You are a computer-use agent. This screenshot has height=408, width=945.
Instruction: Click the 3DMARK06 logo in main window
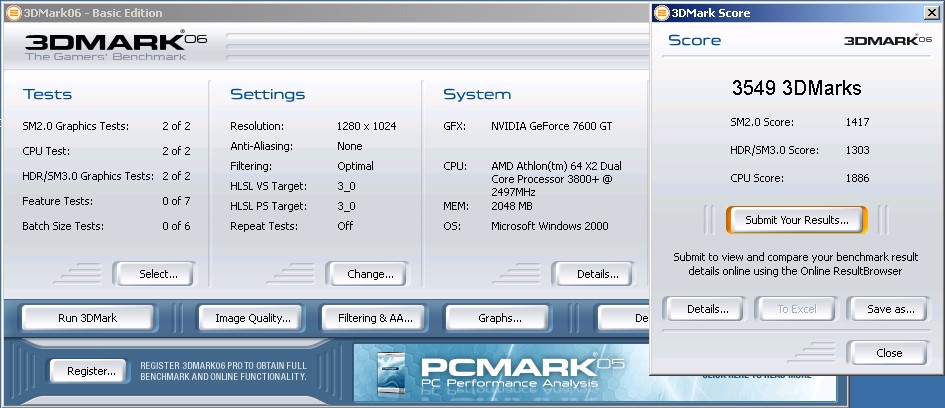(x=115, y=44)
